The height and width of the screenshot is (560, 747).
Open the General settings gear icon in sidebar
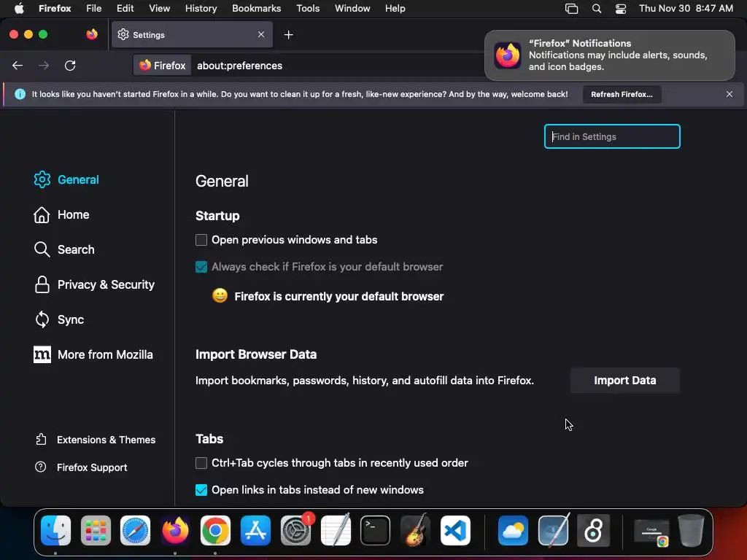[42, 179]
